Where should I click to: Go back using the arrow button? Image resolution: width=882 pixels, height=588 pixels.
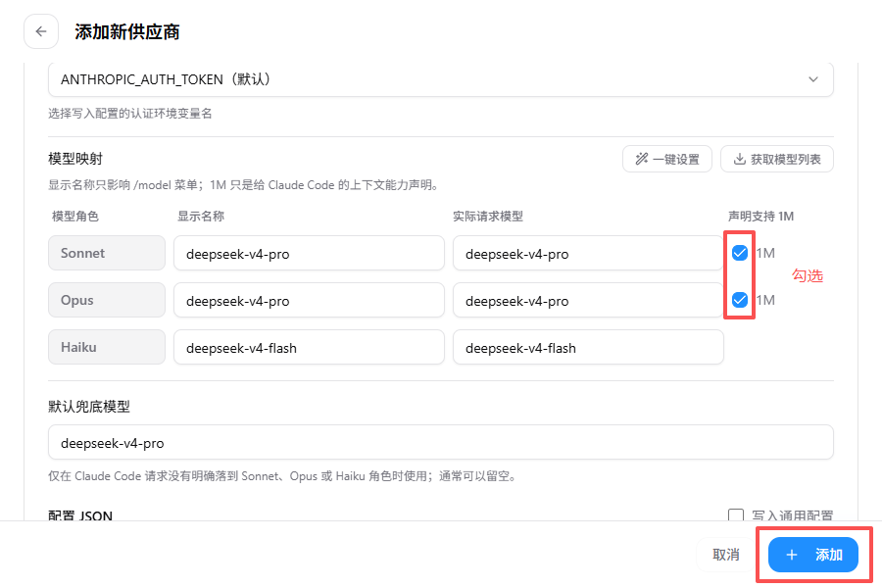(x=41, y=31)
